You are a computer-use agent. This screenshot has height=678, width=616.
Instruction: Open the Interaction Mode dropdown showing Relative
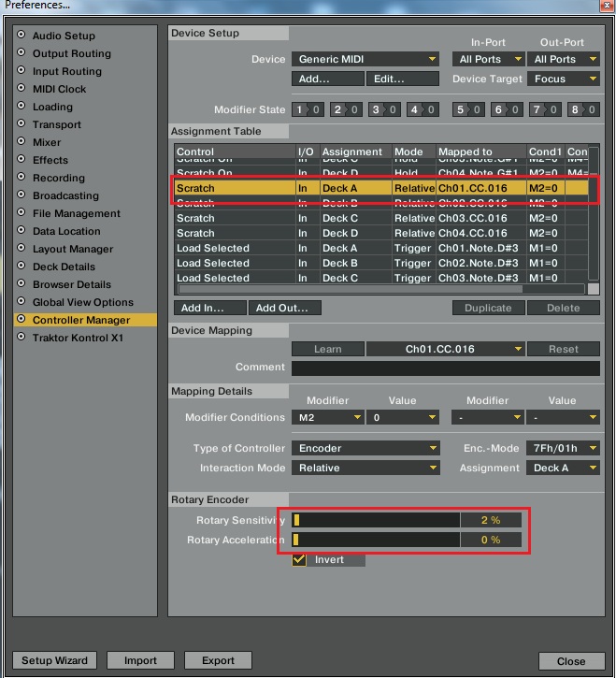coord(365,468)
